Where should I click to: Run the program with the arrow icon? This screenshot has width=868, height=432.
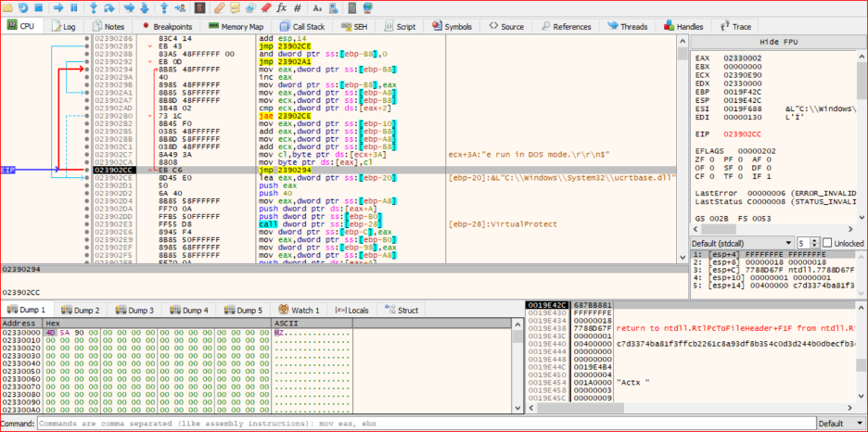[x=58, y=7]
